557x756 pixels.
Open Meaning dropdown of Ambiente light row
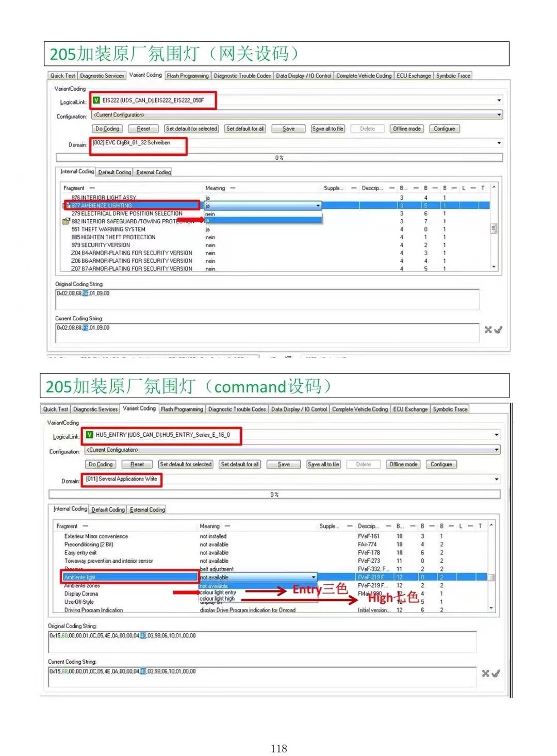(x=314, y=577)
